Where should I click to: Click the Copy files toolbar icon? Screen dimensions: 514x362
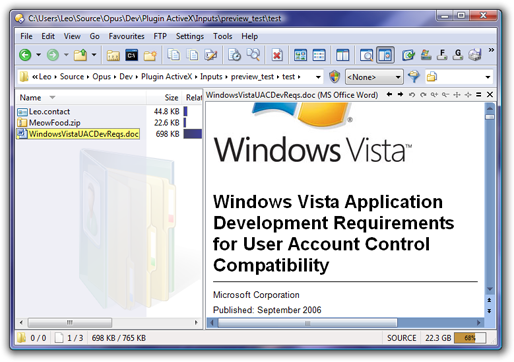click(x=174, y=55)
